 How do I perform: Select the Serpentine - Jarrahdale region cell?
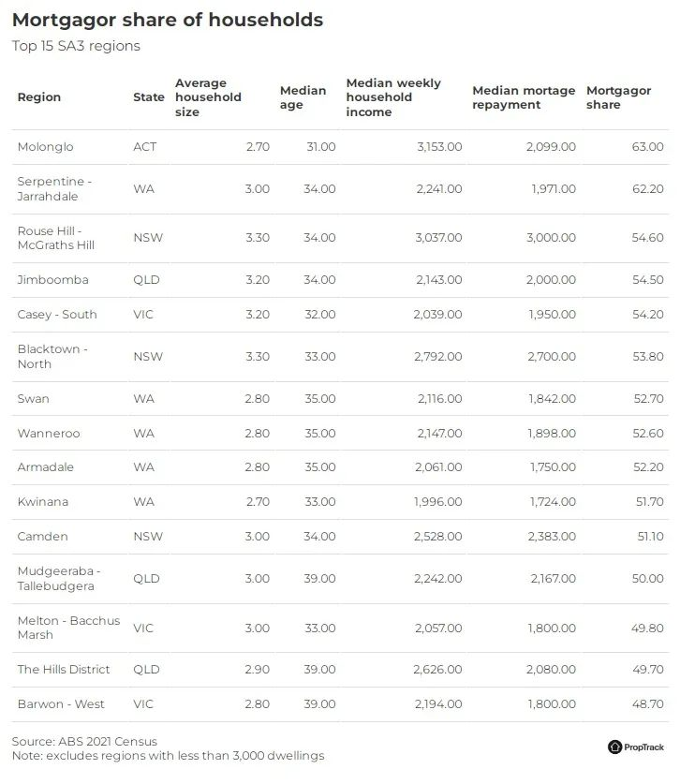pyautogui.click(x=54, y=188)
